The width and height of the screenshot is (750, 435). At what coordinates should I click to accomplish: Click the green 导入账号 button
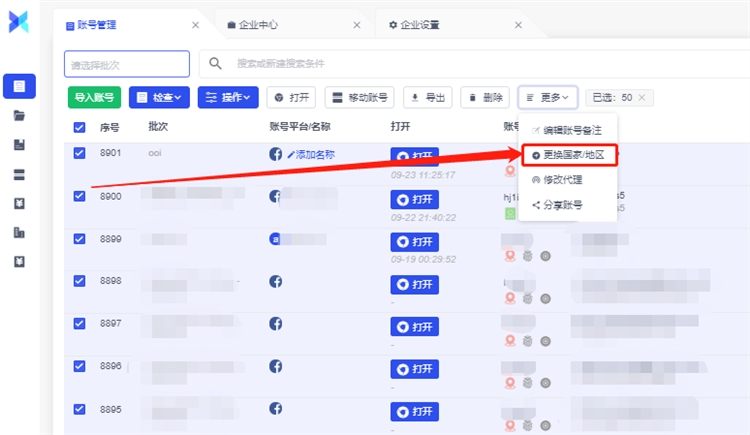[94, 98]
